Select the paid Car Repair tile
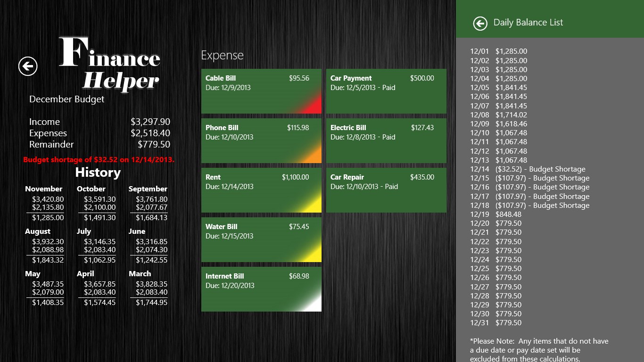 (x=386, y=190)
